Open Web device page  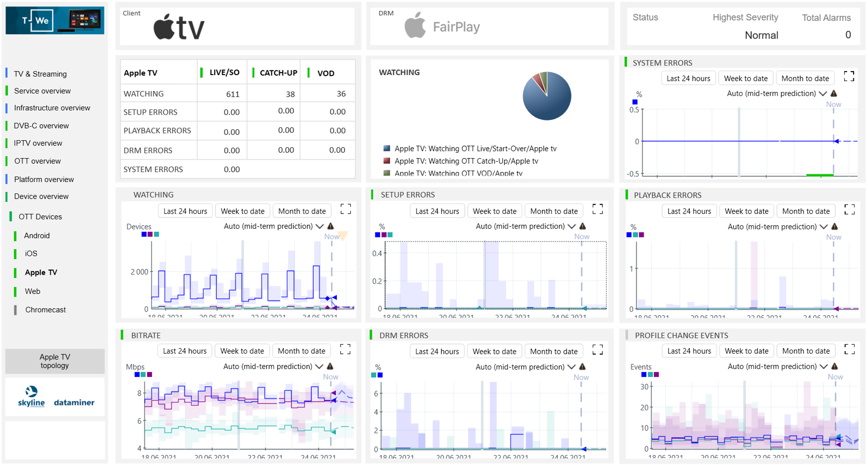33,291
